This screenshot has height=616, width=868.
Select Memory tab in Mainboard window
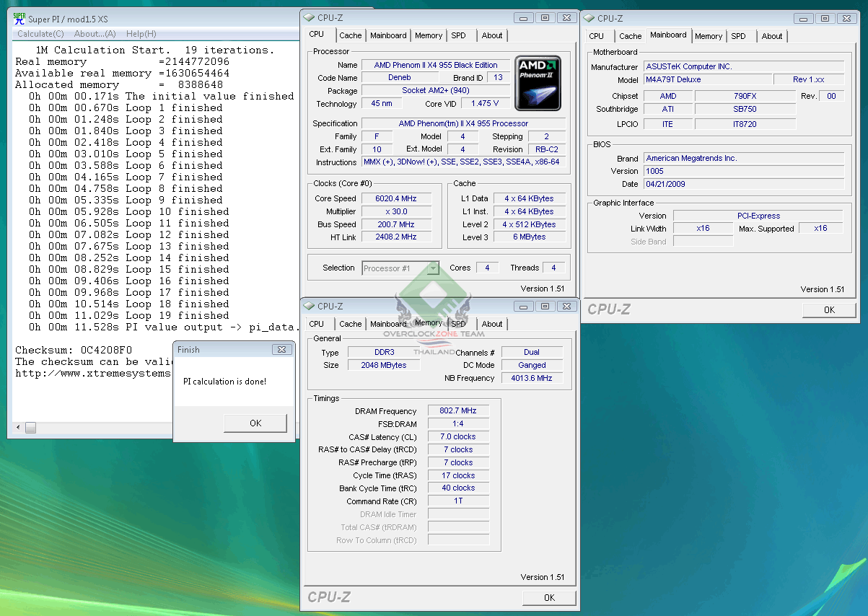pos(709,36)
